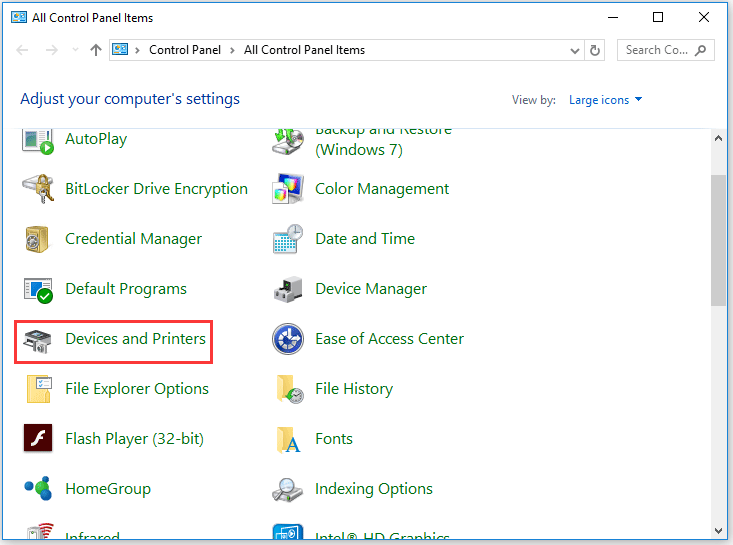733x545 pixels.
Task: Open the Date and Time calendar icon
Action: 288,239
